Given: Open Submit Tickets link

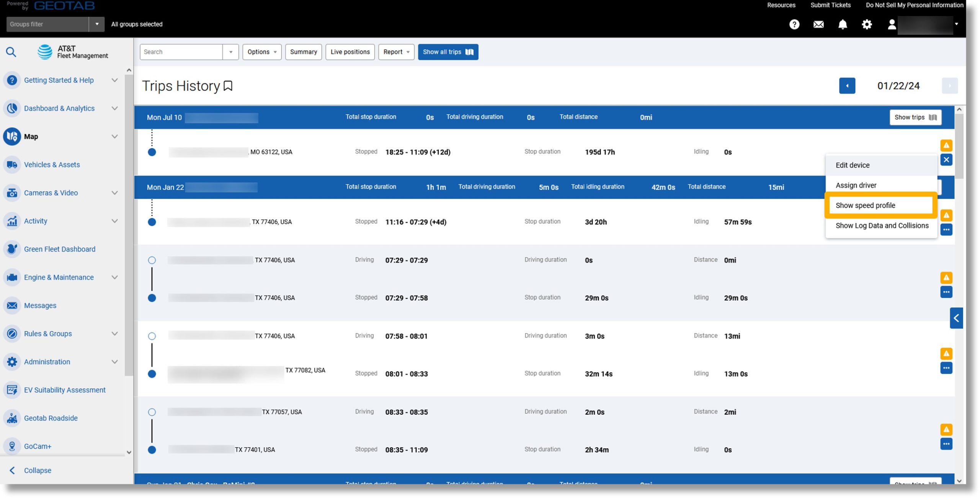Looking at the screenshot, I should point(830,5).
